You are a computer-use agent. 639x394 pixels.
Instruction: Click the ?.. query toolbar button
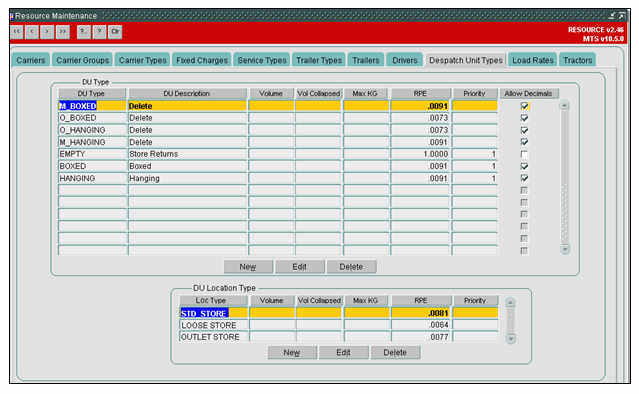click(84, 32)
